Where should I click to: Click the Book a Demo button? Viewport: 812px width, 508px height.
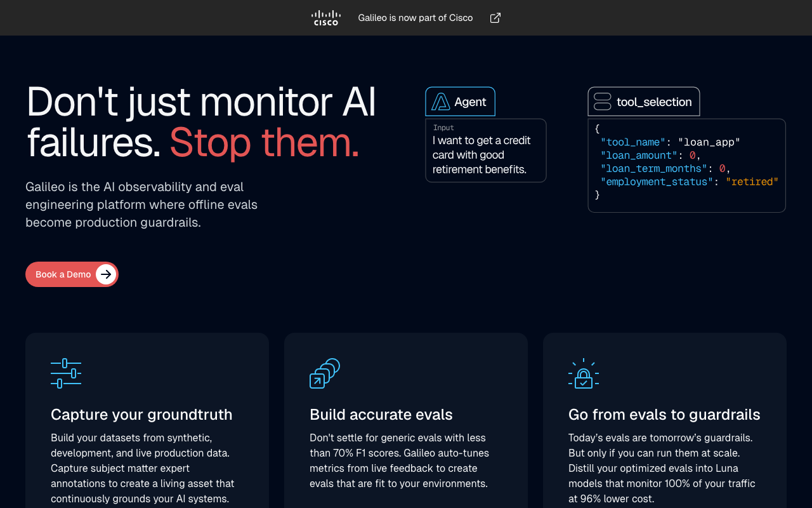(72, 274)
